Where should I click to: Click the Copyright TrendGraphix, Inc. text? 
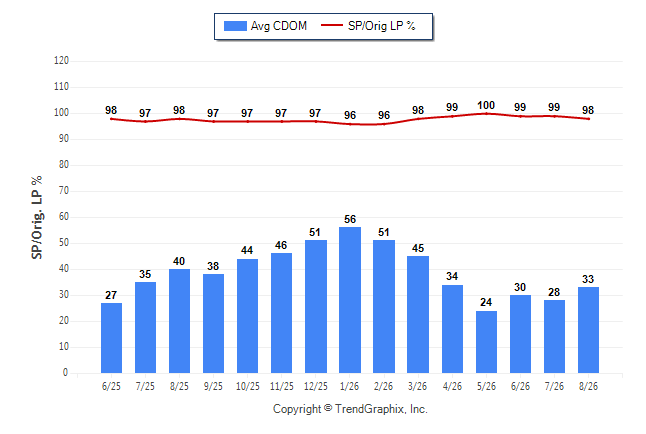(350, 409)
